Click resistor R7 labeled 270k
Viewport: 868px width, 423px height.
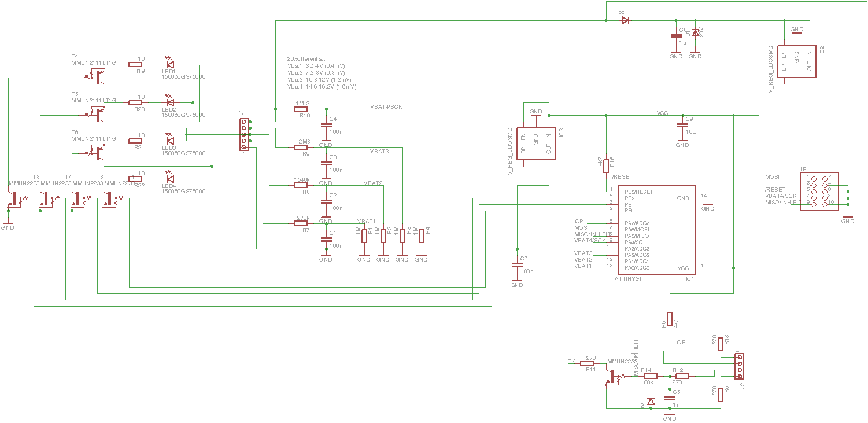tap(302, 223)
